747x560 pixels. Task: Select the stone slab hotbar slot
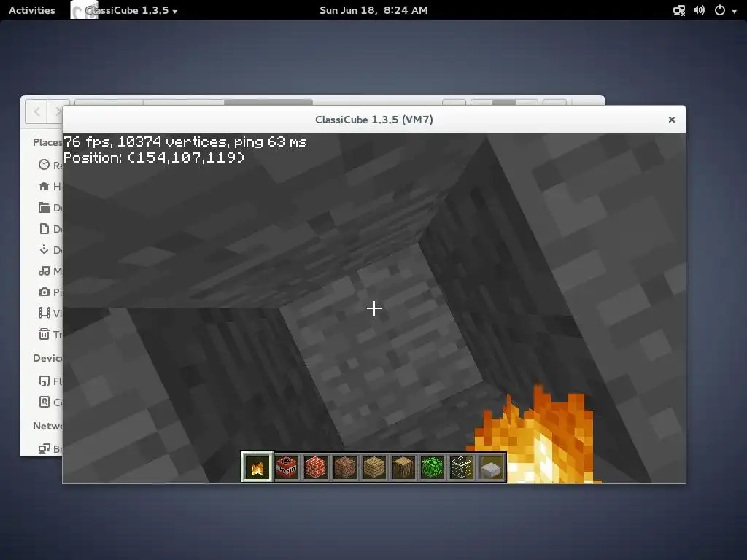pyautogui.click(x=491, y=467)
